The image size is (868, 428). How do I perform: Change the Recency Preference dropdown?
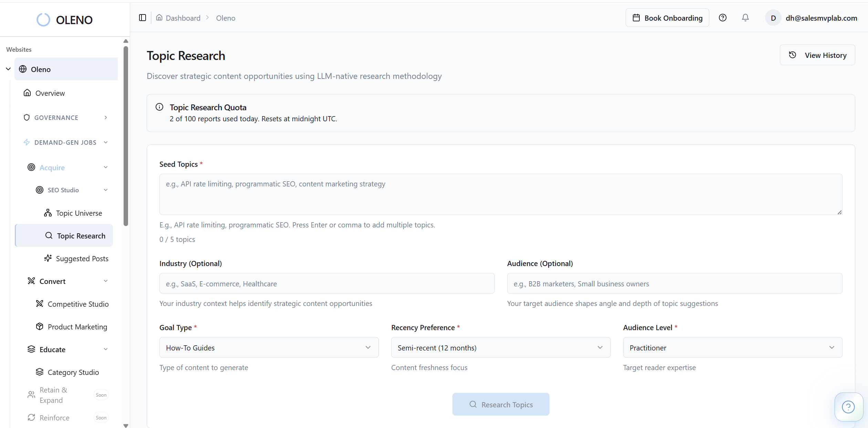pos(500,347)
